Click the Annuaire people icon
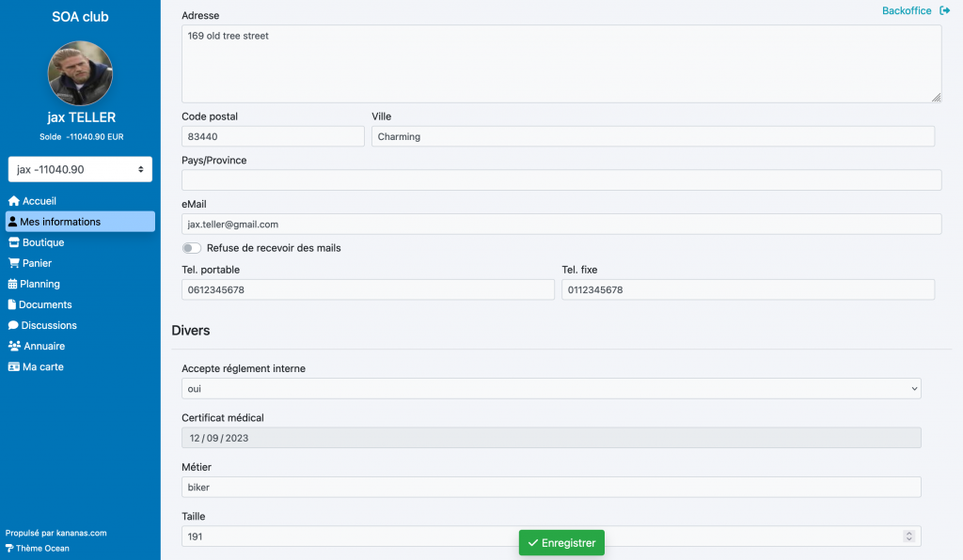The image size is (963, 560). tap(14, 346)
